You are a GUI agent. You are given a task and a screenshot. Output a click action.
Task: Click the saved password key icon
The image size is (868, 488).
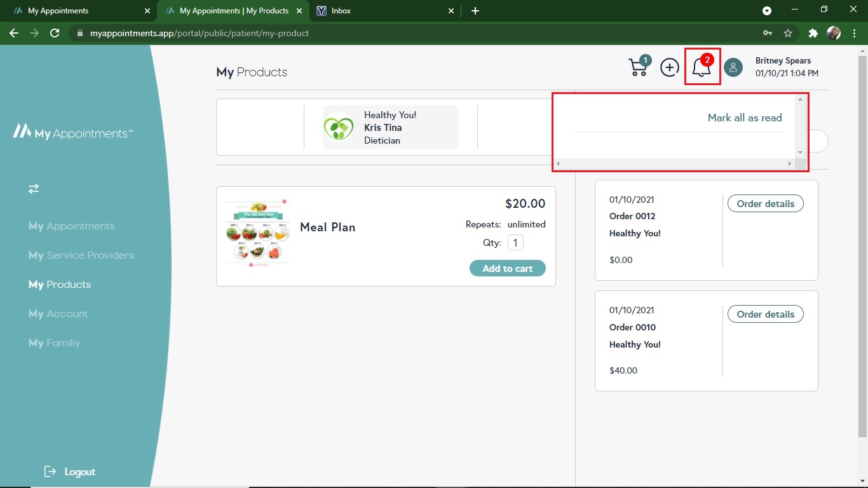coord(768,33)
